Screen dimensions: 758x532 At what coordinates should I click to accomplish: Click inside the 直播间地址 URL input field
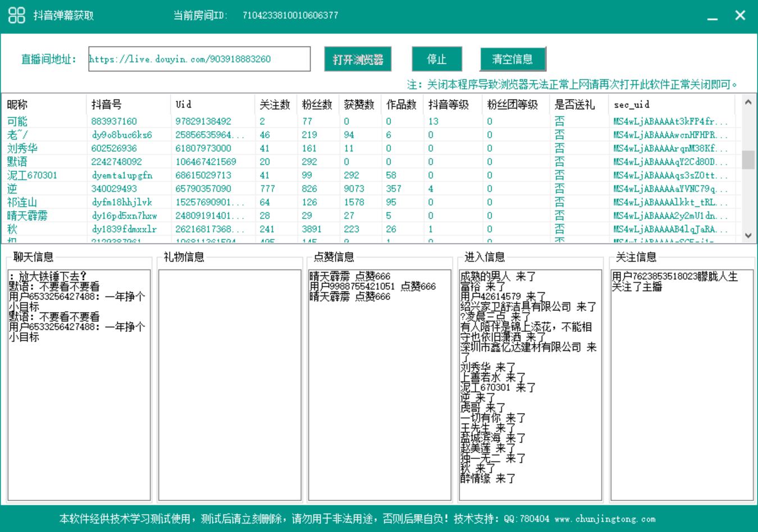pos(199,59)
